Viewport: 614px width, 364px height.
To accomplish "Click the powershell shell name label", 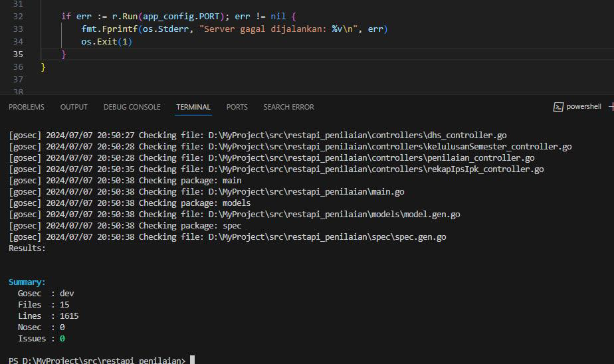I will coord(583,107).
